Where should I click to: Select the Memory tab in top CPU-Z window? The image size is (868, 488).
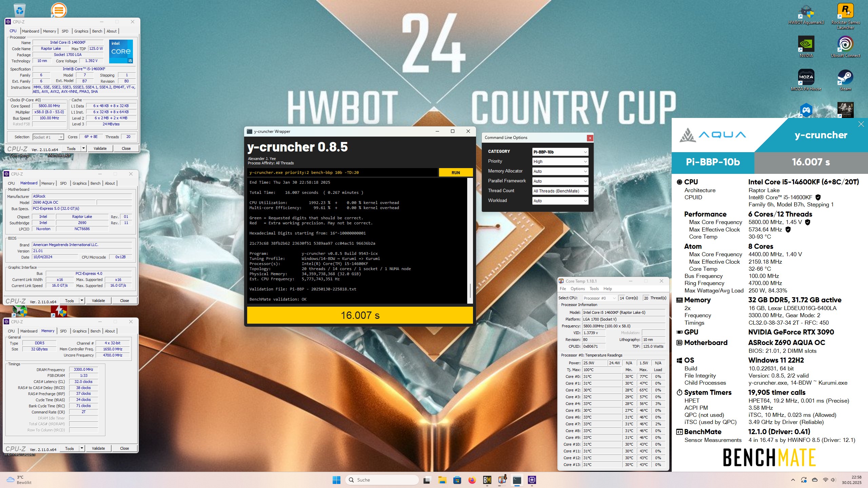point(50,31)
